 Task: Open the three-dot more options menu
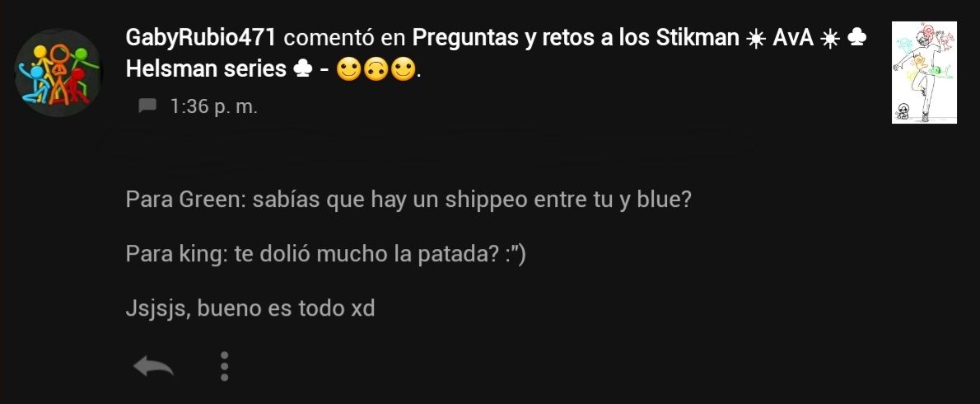point(224,366)
